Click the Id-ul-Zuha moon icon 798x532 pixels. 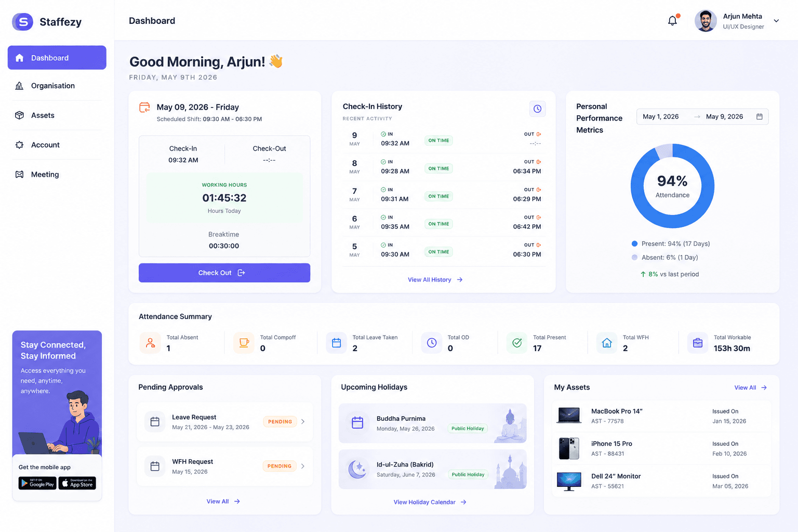click(x=357, y=469)
